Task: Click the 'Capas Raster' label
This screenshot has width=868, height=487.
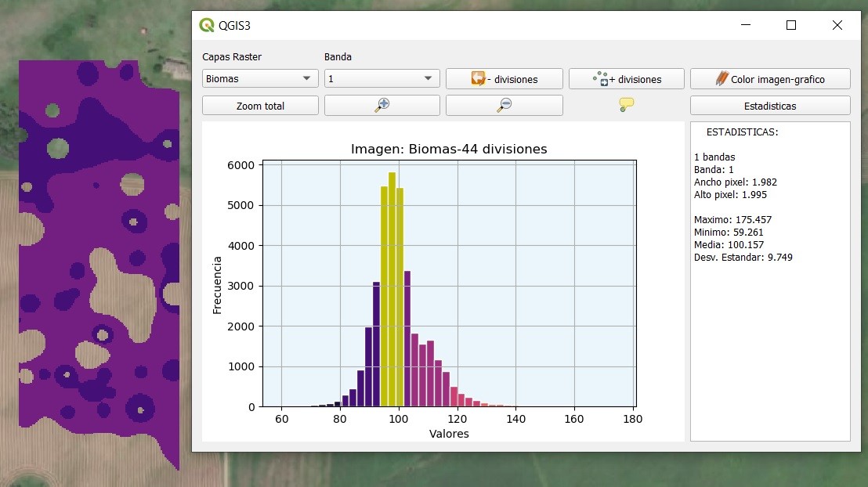Action: [x=231, y=57]
